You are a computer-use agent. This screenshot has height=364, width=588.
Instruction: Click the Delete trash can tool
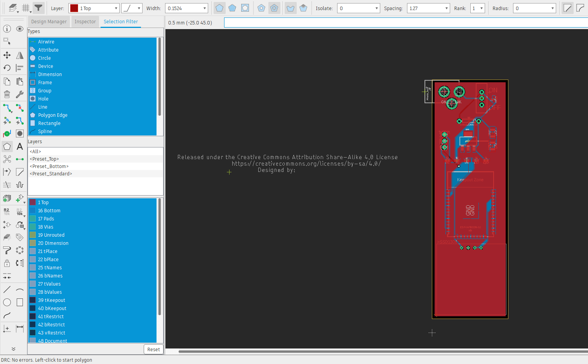click(x=7, y=94)
